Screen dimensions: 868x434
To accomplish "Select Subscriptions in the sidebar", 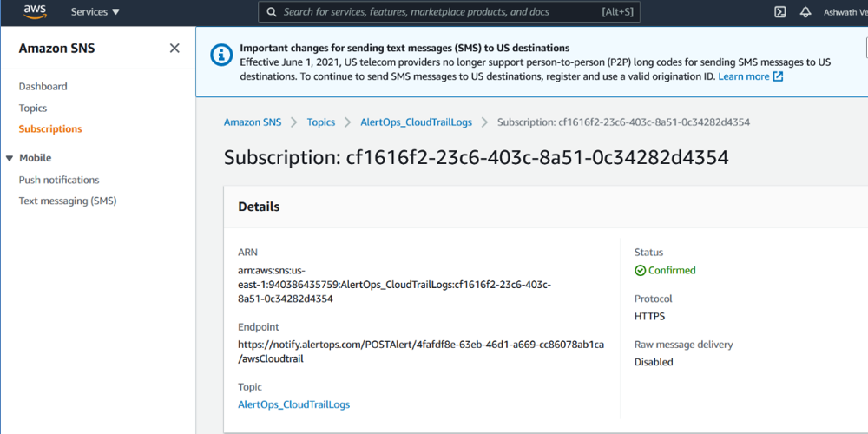I will (x=50, y=129).
